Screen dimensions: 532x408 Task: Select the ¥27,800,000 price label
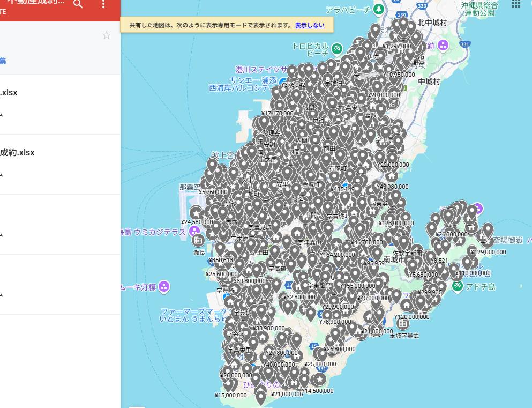click(282, 353)
